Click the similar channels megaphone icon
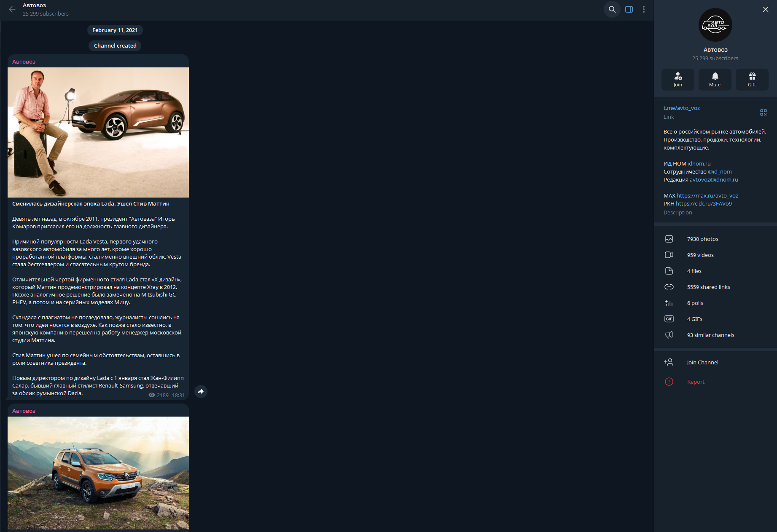The height and width of the screenshot is (532, 777). (x=669, y=335)
